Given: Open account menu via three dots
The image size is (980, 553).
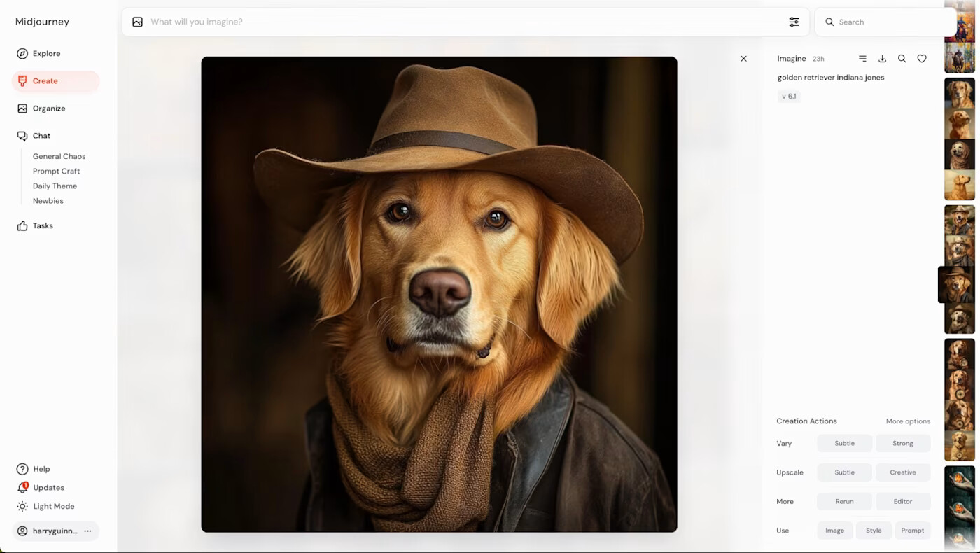Looking at the screenshot, I should tap(87, 531).
